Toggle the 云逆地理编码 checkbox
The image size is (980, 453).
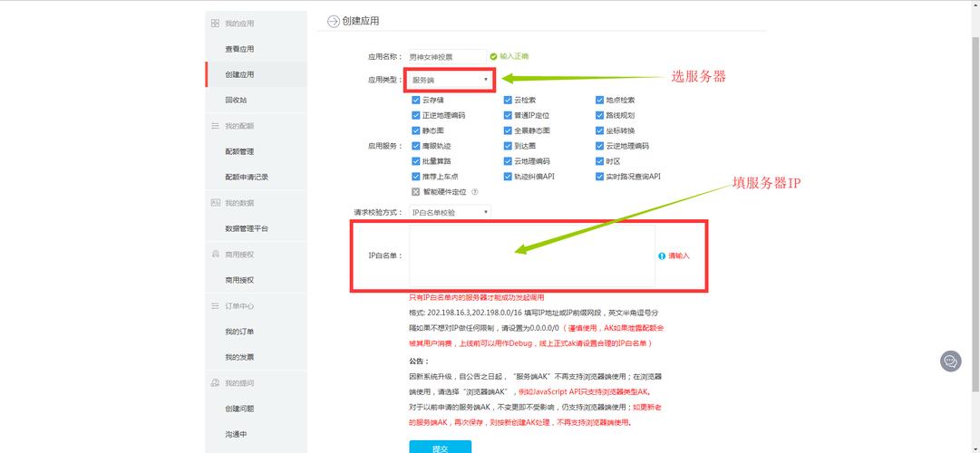click(600, 146)
